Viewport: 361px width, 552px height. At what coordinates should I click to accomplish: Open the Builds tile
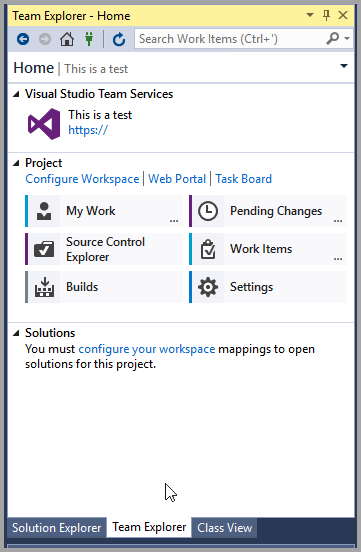(104, 287)
